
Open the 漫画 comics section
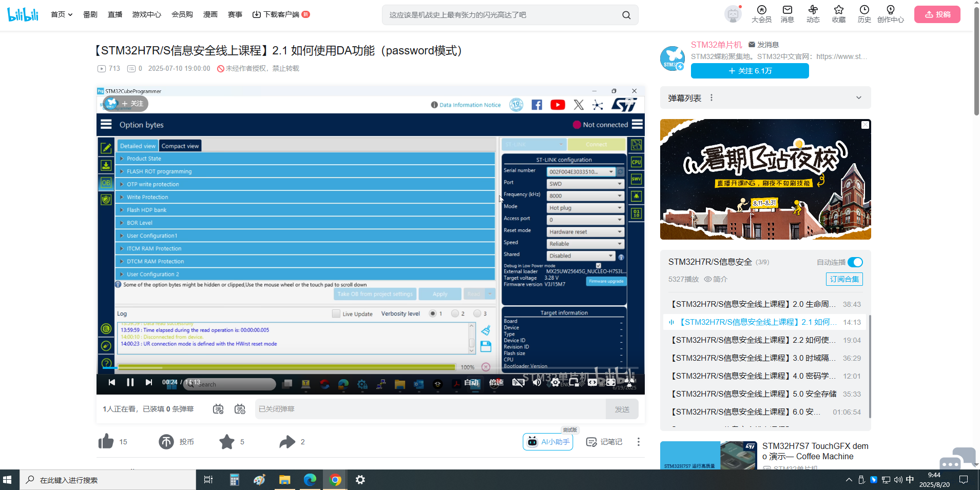point(210,14)
